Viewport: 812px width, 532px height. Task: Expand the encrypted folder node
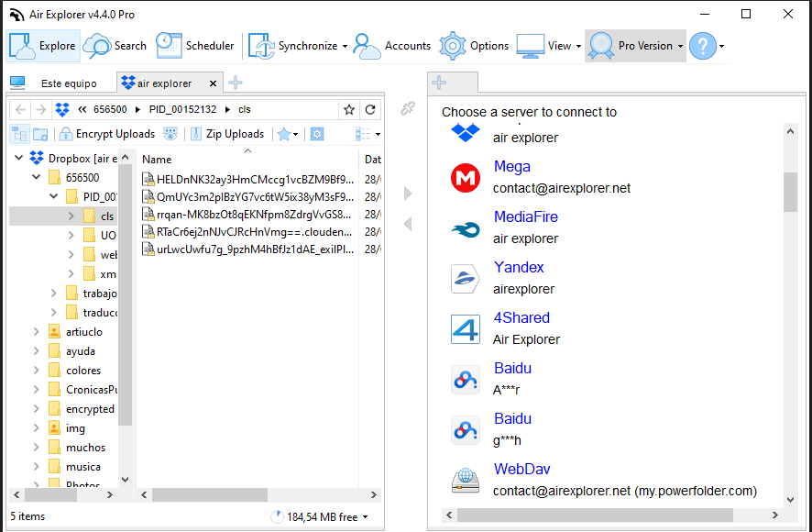pyautogui.click(x=37, y=408)
